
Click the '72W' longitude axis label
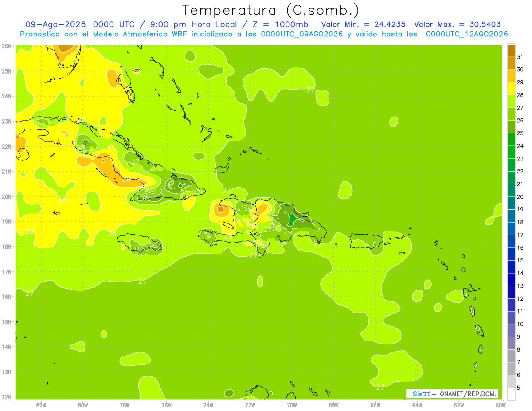click(x=250, y=405)
